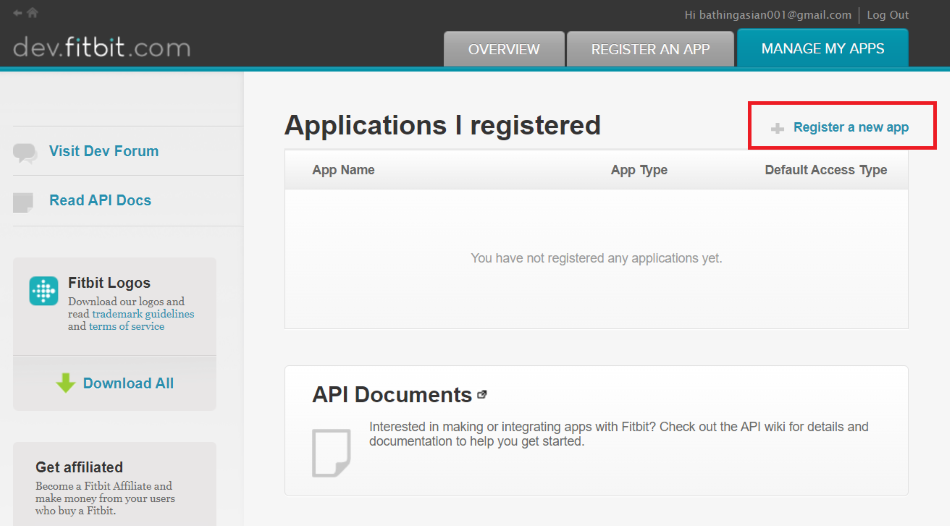The width and height of the screenshot is (950, 526).
Task: Open the terms of service link
Action: (x=127, y=326)
